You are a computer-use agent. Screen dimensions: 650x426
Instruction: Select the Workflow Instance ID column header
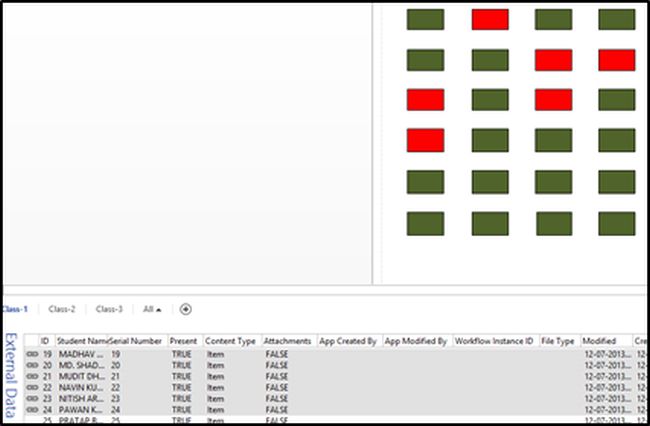tap(496, 341)
